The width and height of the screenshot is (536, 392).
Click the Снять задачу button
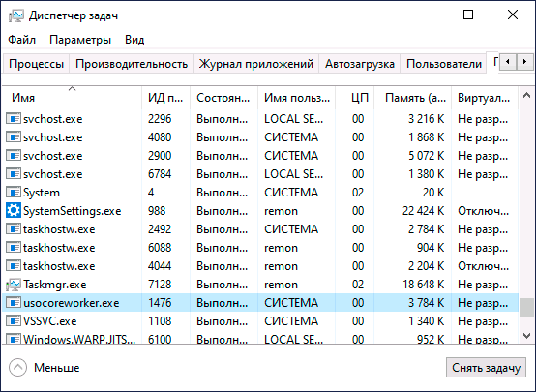click(486, 368)
